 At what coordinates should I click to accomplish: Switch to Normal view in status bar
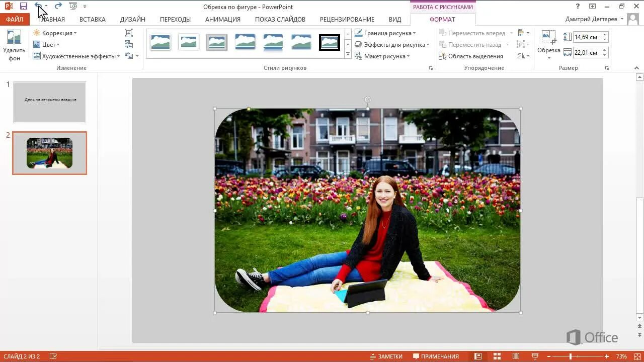coord(478,356)
